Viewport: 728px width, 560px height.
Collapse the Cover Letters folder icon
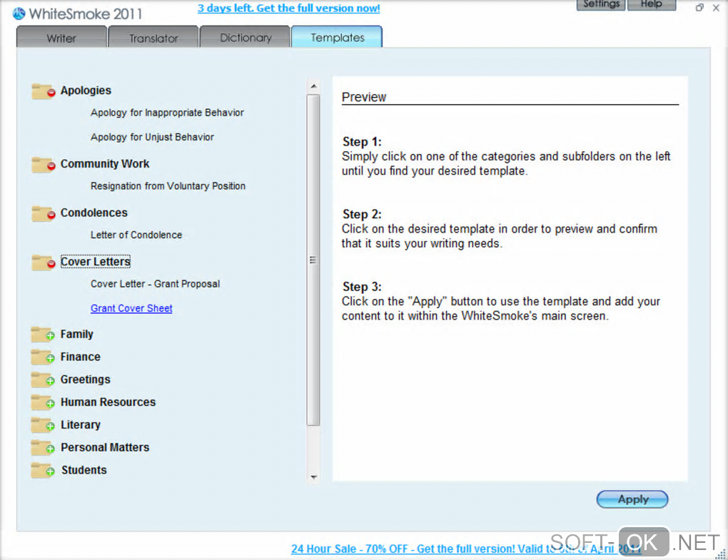[44, 263]
